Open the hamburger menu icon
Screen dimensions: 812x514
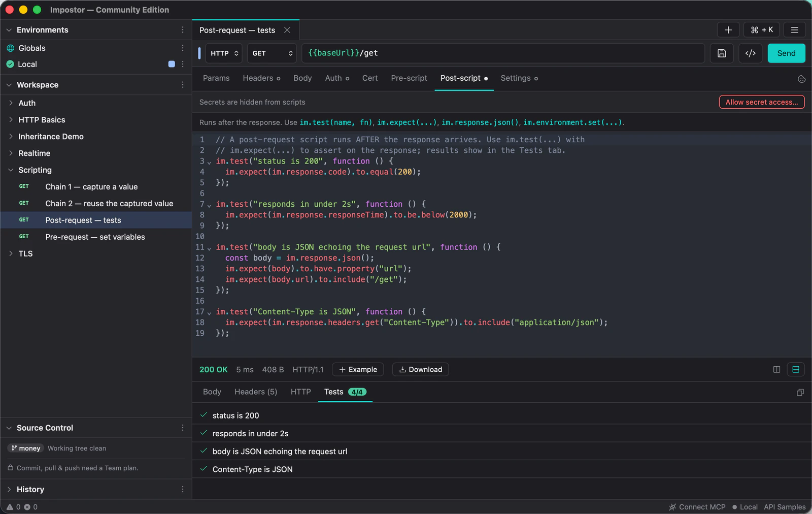tap(795, 30)
